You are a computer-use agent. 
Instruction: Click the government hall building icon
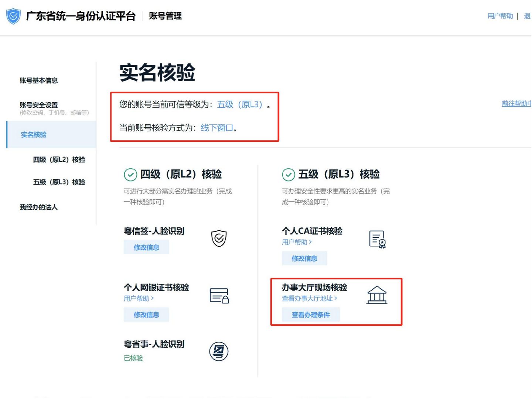click(376, 295)
